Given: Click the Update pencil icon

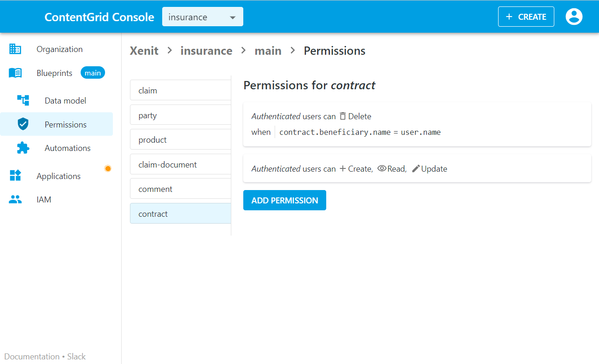Looking at the screenshot, I should pyautogui.click(x=416, y=168).
